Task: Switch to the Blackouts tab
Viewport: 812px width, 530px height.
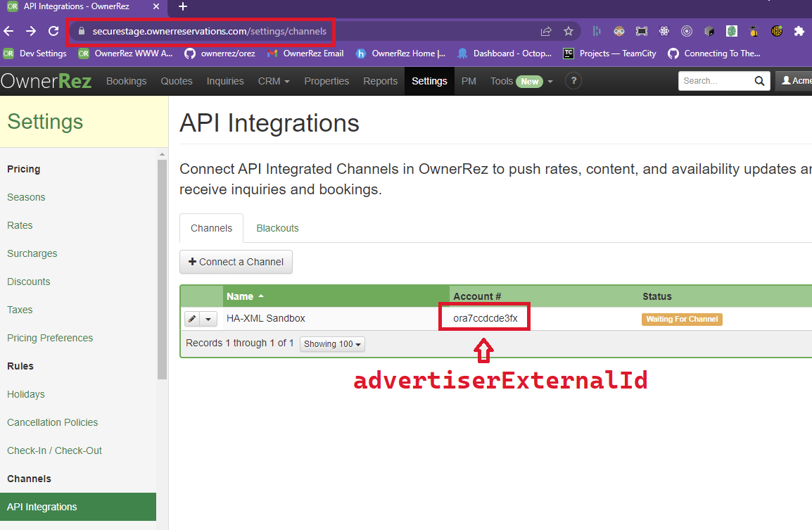Action: [277, 228]
